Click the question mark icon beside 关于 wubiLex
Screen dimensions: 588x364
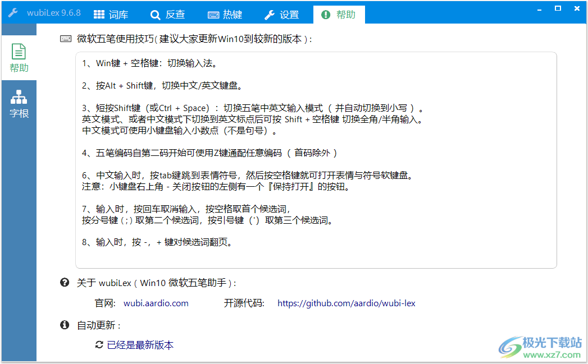point(64,282)
